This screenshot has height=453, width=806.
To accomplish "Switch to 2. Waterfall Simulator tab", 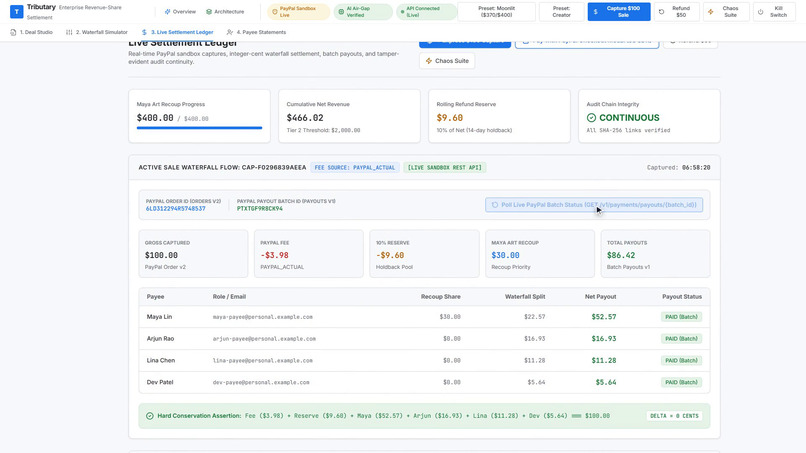I will (x=97, y=32).
